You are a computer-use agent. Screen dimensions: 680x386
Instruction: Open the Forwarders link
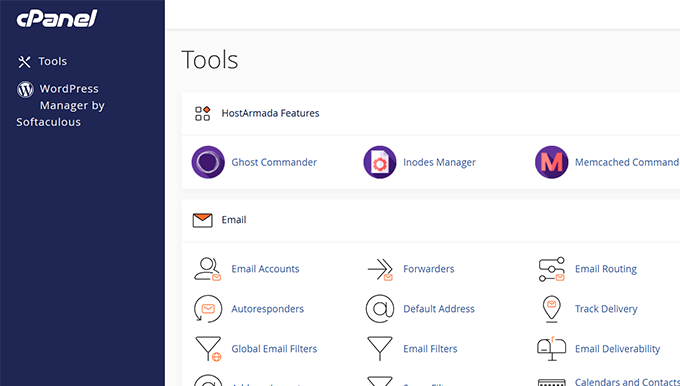click(x=429, y=269)
